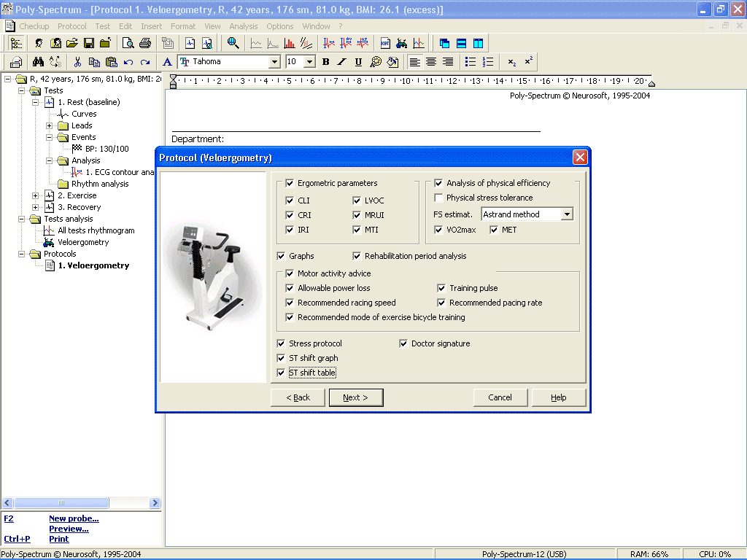
Task: Open the FS estimat. method dropdown
Action: pos(567,214)
